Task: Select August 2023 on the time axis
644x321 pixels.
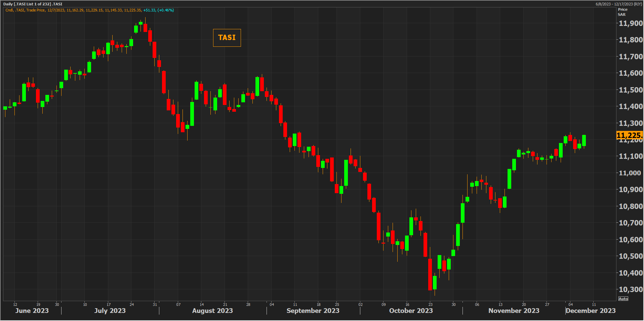Action: point(212,311)
